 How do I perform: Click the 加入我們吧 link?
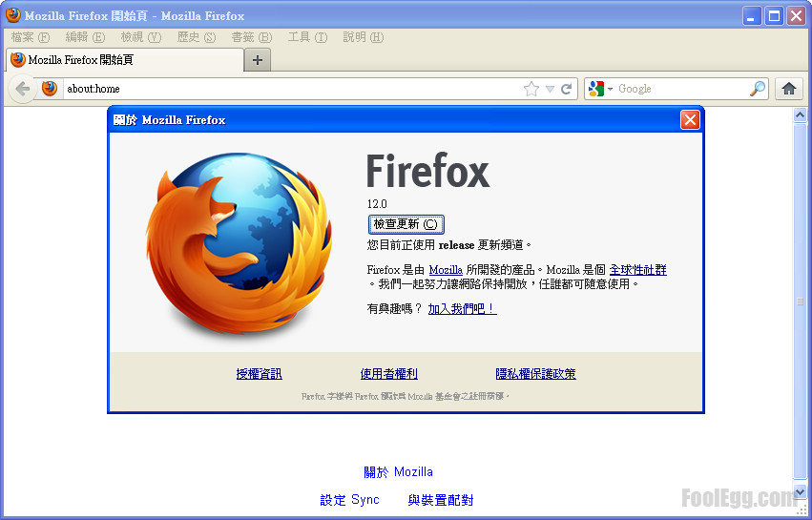pos(462,309)
